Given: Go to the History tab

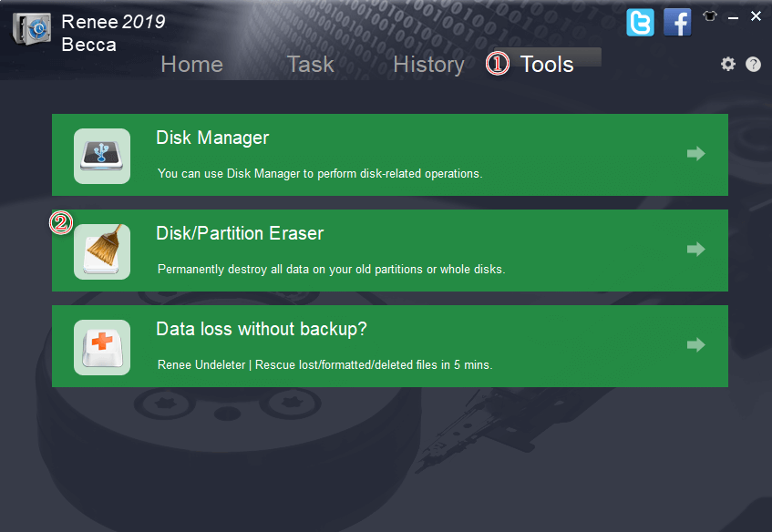Looking at the screenshot, I should (428, 65).
